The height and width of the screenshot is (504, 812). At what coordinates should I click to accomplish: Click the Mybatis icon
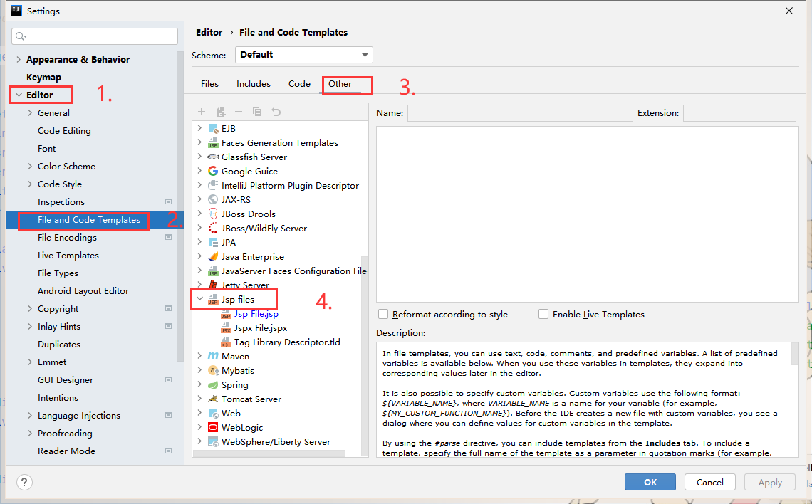click(213, 370)
